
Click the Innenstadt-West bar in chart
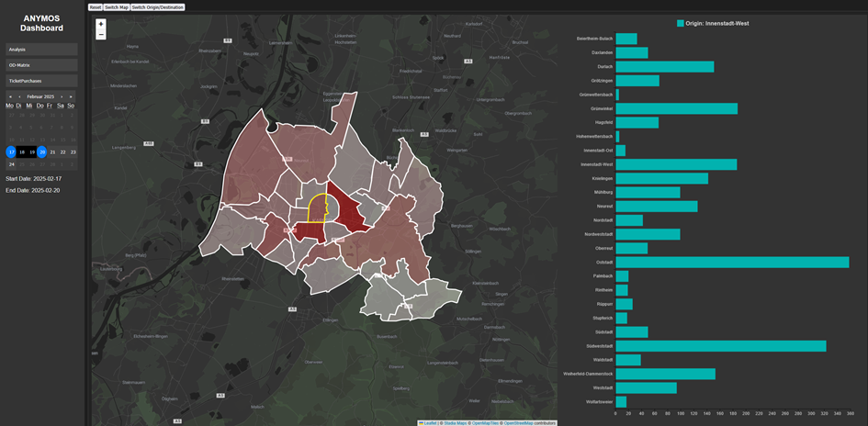[676, 164]
